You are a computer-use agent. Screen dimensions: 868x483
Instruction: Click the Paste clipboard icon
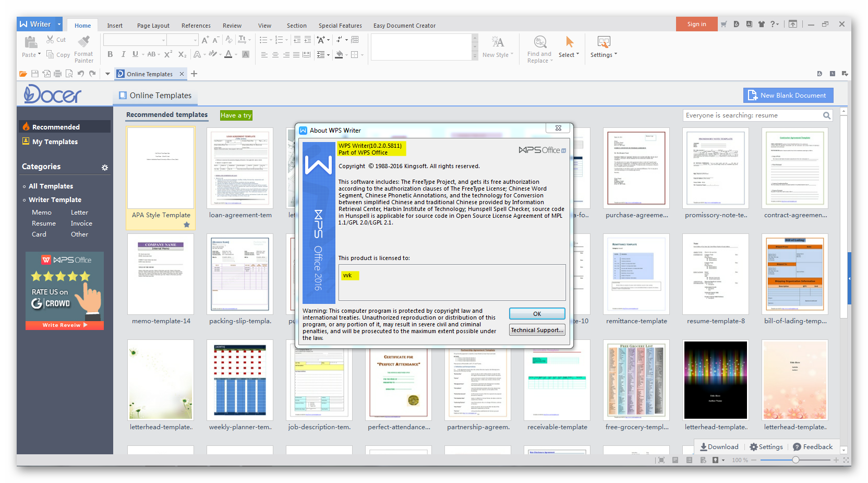[31, 42]
